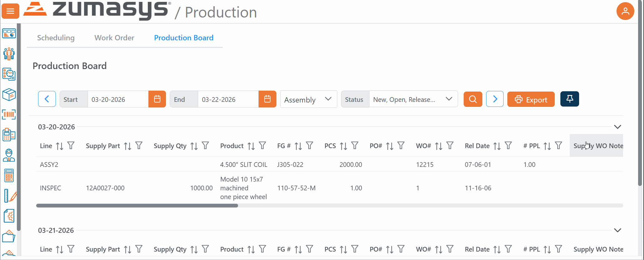The height and width of the screenshot is (260, 644).
Task: Open the End date calendar picker
Action: click(267, 99)
